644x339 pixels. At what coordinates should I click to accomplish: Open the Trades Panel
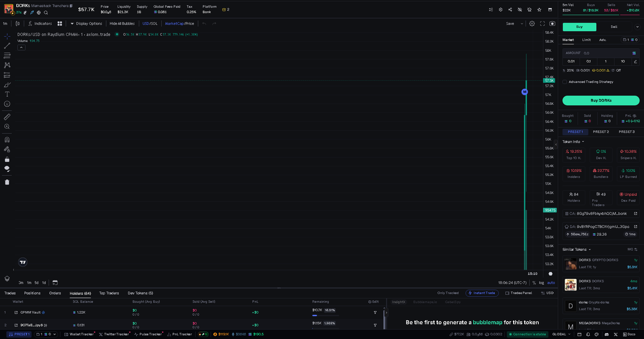[518, 293]
